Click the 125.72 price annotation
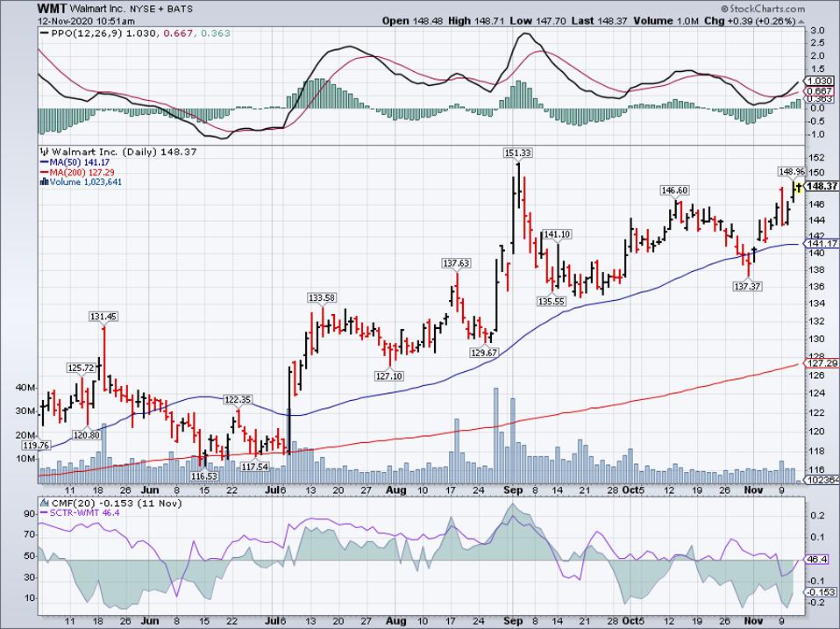The image size is (840, 629). click(x=81, y=368)
